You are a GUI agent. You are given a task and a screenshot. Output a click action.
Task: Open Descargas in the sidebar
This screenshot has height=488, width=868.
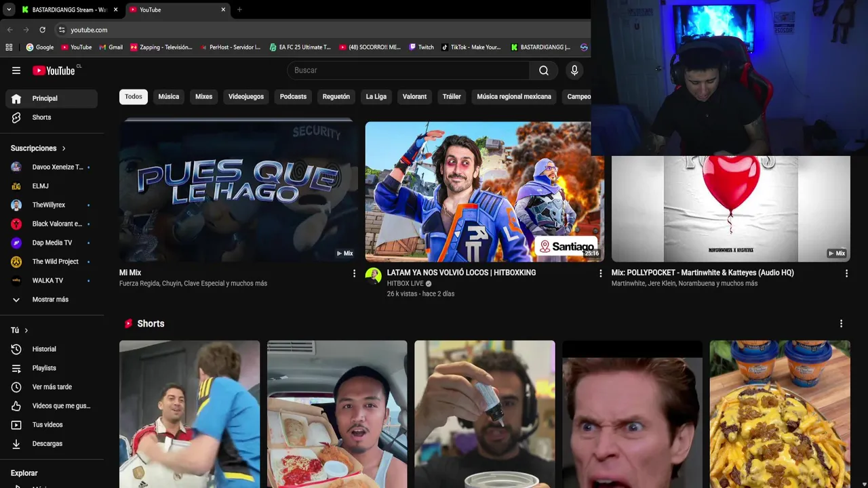[52, 444]
